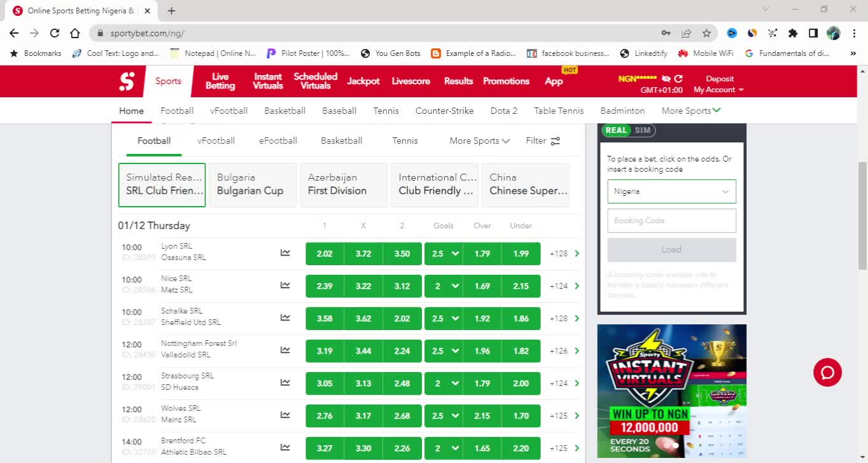Reload the browser page
Screen dimensions: 868x463
pyautogui.click(x=55, y=33)
